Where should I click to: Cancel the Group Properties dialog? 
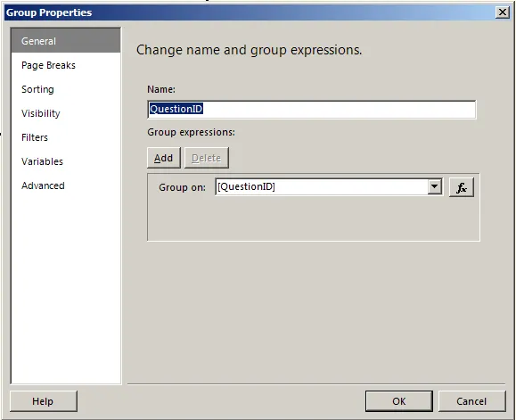[471, 401]
